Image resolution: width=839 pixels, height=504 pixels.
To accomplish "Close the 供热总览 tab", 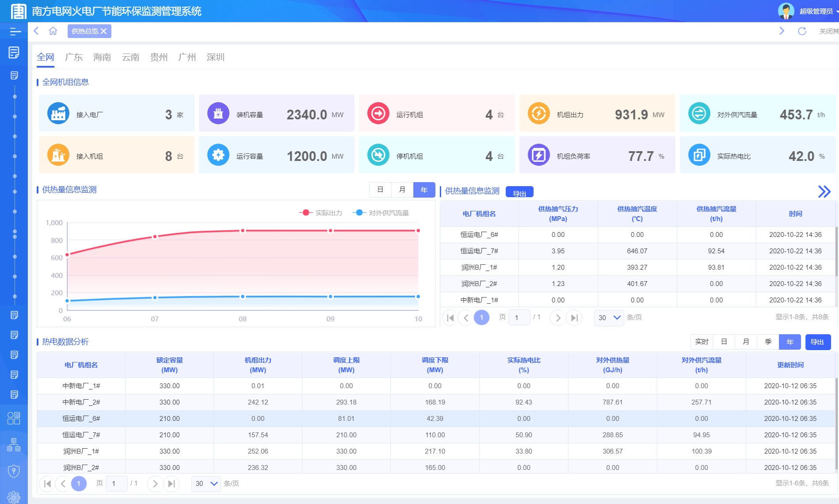I will coord(104,31).
